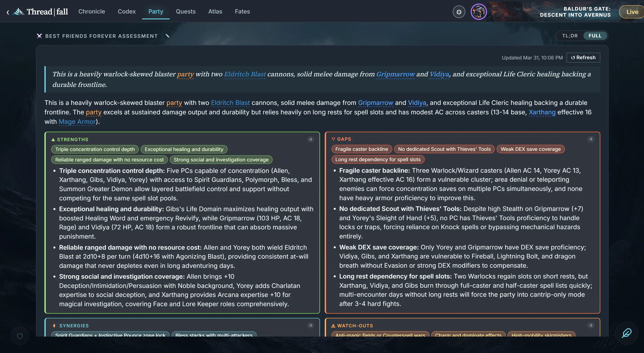This screenshot has height=353, width=644.
Task: Click the pencil edit icon beside assessment title
Action: 167,36
